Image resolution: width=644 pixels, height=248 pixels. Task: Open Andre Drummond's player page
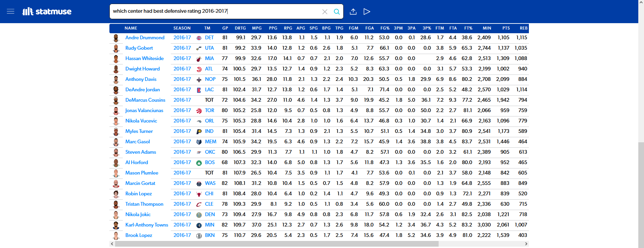point(145,38)
